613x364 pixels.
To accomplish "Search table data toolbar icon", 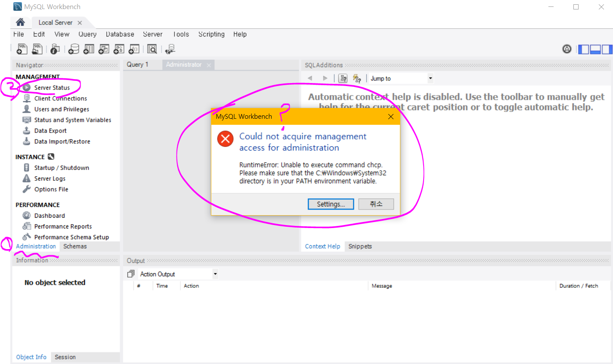I will [x=152, y=49].
